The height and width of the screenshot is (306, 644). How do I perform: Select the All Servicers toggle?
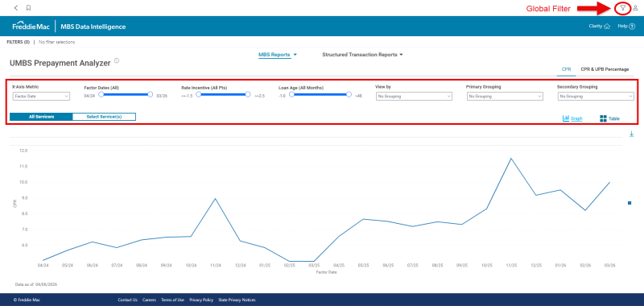pyautogui.click(x=41, y=117)
